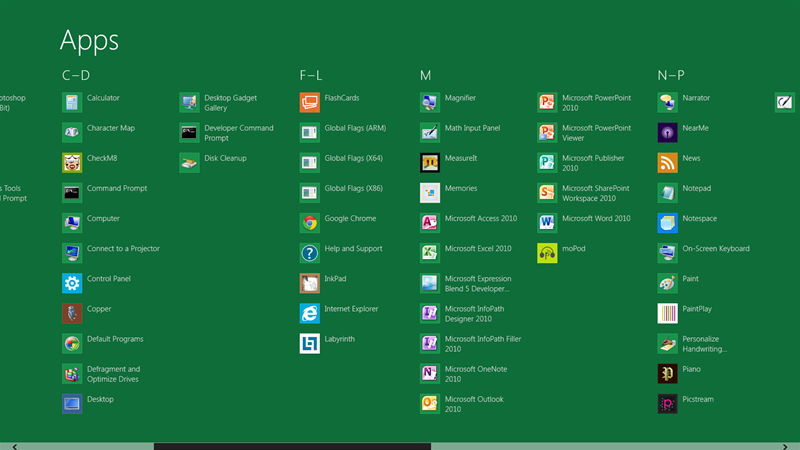Open Disk Cleanup icon
Viewport: 800px width, 450px height.
click(x=189, y=163)
